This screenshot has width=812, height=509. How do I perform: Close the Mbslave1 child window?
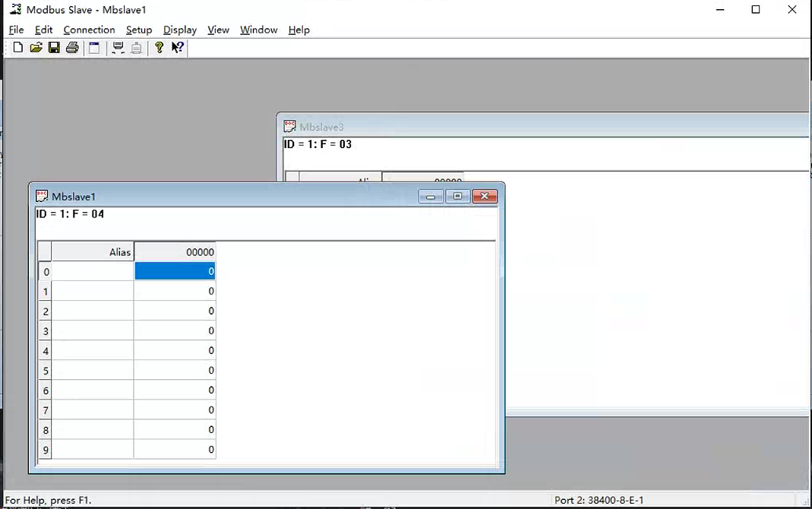[x=485, y=196]
